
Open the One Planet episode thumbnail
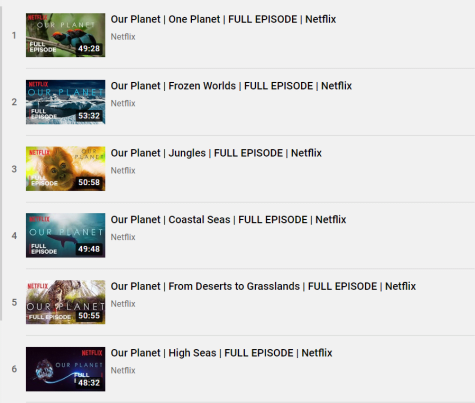pos(66,35)
